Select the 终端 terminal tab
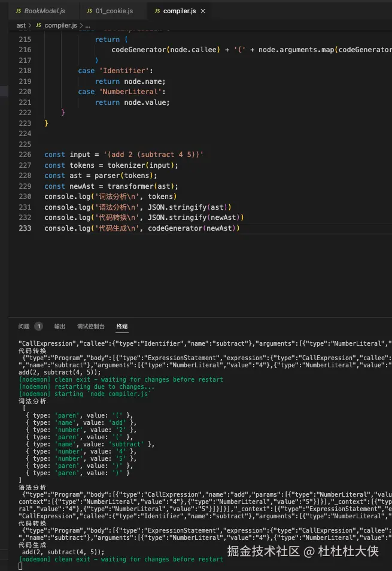The width and height of the screenshot is (392, 571). coord(122,327)
